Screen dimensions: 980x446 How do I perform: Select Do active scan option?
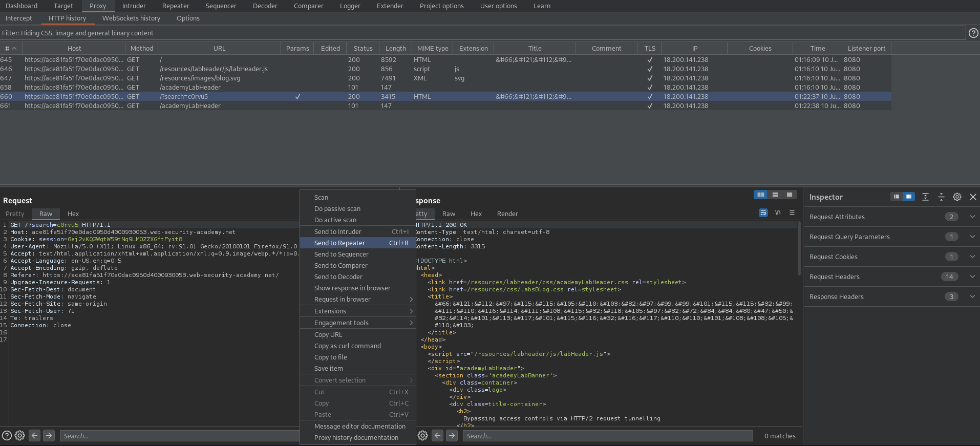pyautogui.click(x=358, y=220)
